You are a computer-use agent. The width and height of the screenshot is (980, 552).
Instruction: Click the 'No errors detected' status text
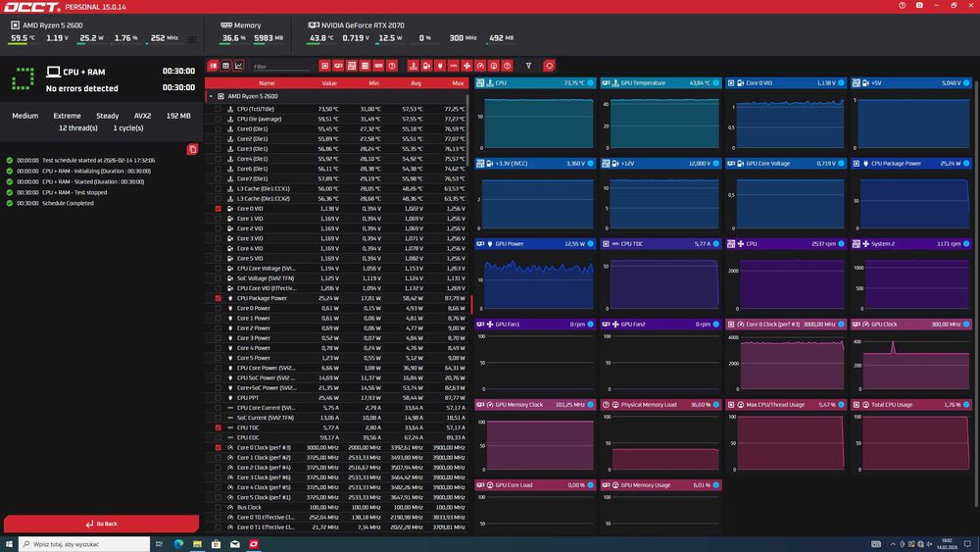click(82, 89)
